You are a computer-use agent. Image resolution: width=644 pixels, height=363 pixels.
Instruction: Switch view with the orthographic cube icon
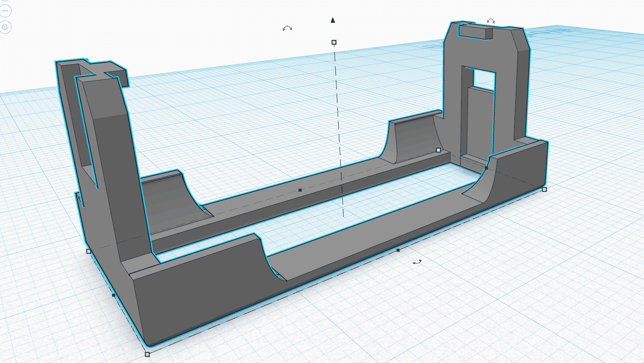pyautogui.click(x=5, y=27)
